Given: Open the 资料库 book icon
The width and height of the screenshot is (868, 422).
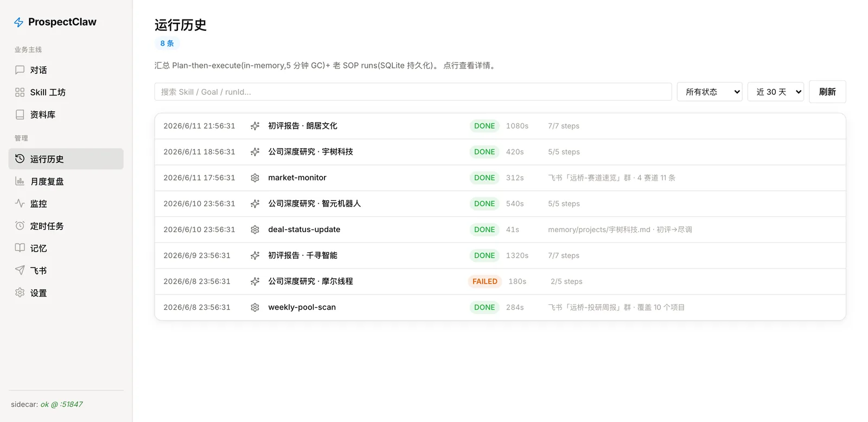Looking at the screenshot, I should pyautogui.click(x=20, y=114).
